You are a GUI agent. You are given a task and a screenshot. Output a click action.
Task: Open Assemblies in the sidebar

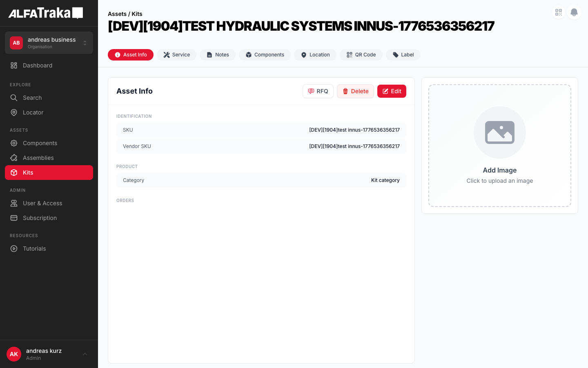pyautogui.click(x=38, y=158)
